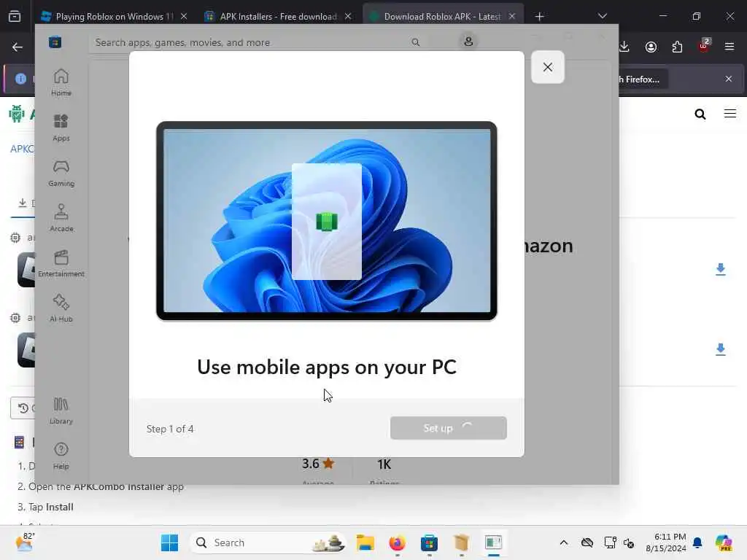
Task: Open Gaming section in Store sidebar
Action: click(61, 173)
